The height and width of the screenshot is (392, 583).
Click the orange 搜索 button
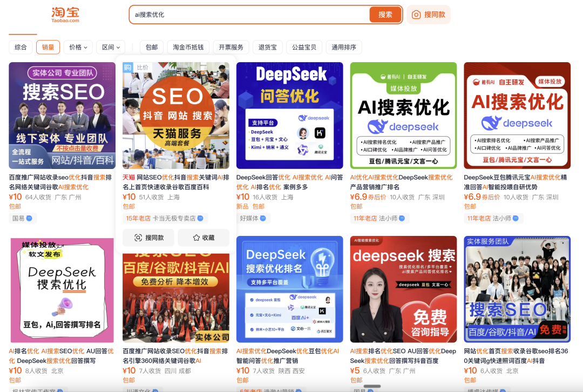385,15
